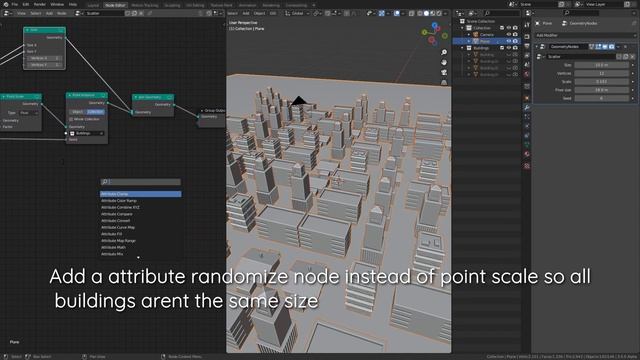Open the Scene properties tab icon
640x360 pixels.
tap(527, 64)
